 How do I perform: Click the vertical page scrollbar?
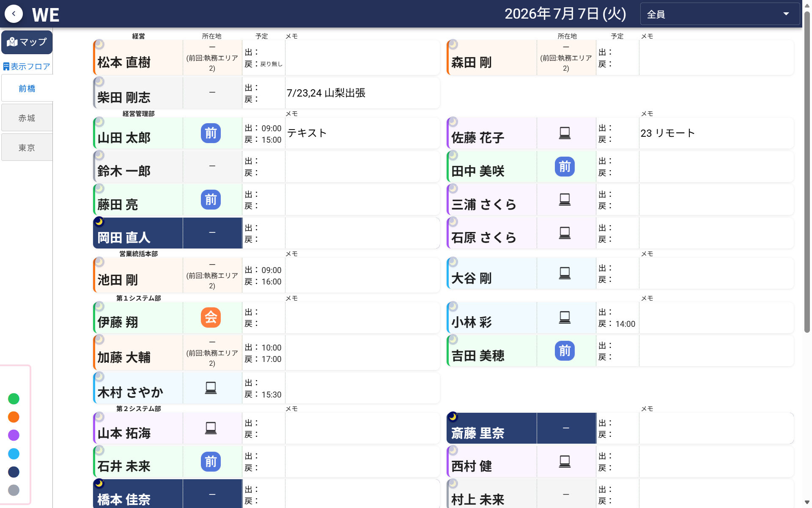pyautogui.click(x=807, y=171)
